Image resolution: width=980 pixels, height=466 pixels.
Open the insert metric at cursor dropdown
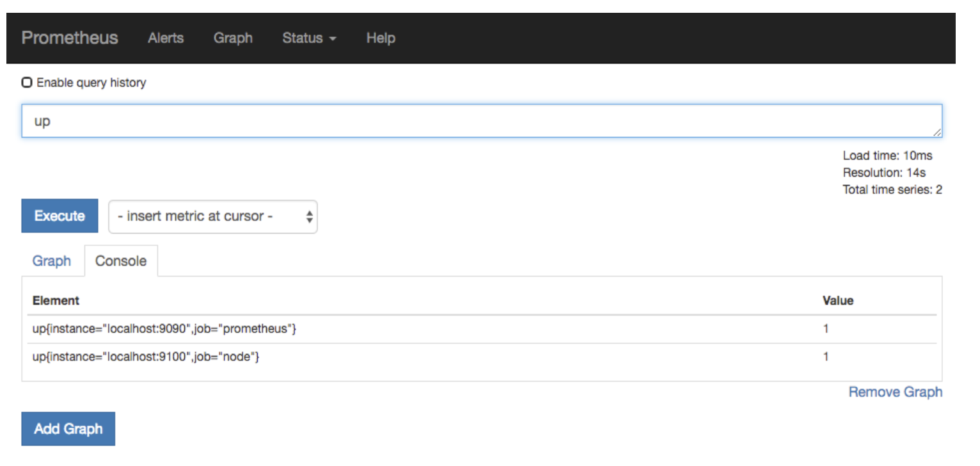213,216
